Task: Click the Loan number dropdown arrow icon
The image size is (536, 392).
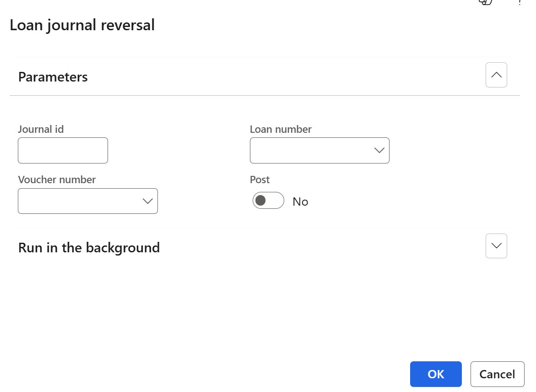Action: point(379,150)
